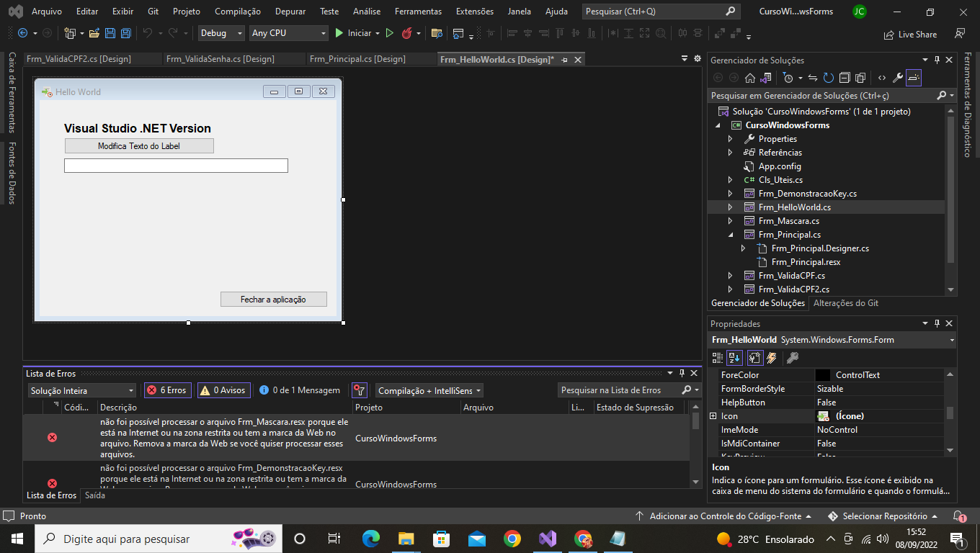Toggle auto-hide pin on Propriedades panel
Screen dimensions: 980x553
click(937, 324)
